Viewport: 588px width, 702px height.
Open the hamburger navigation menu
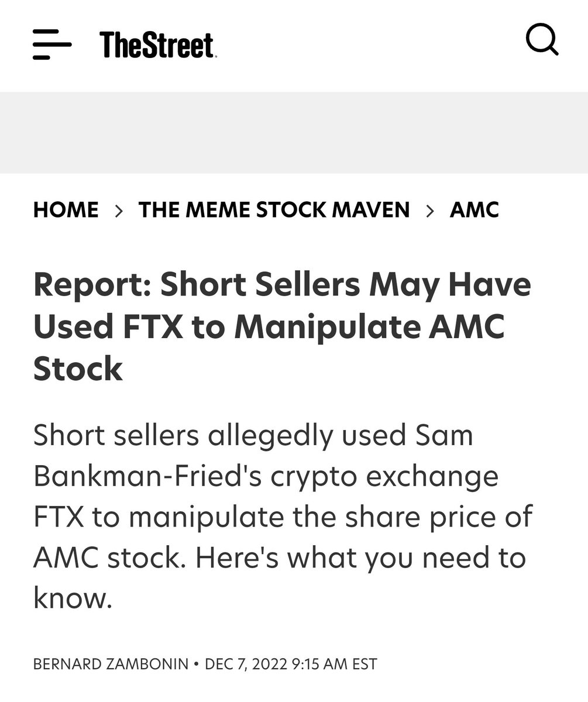coord(51,45)
